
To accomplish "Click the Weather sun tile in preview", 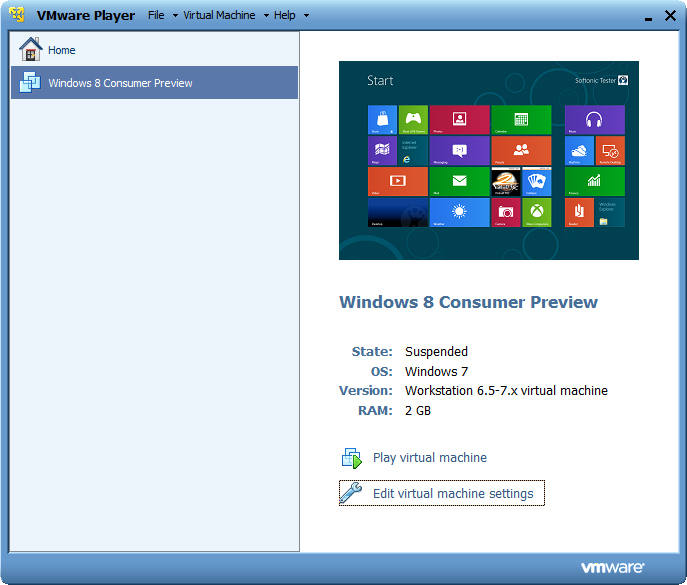I will 459,212.
